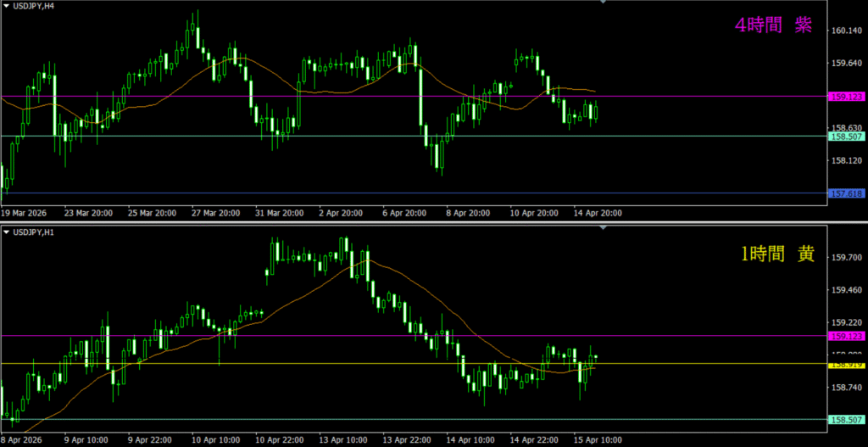Viewport: 868px width, 447px height.
Task: Select the yellow 158.919 price tag on H1
Action: coord(849,365)
